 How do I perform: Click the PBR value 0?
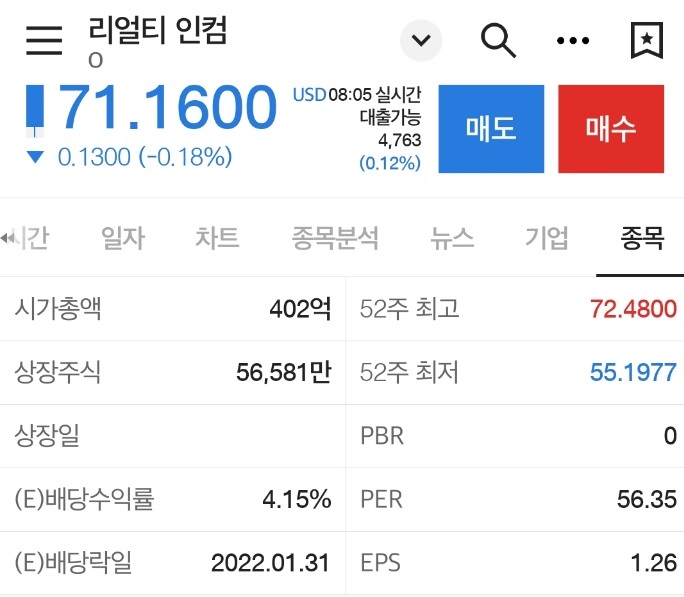pyautogui.click(x=670, y=436)
